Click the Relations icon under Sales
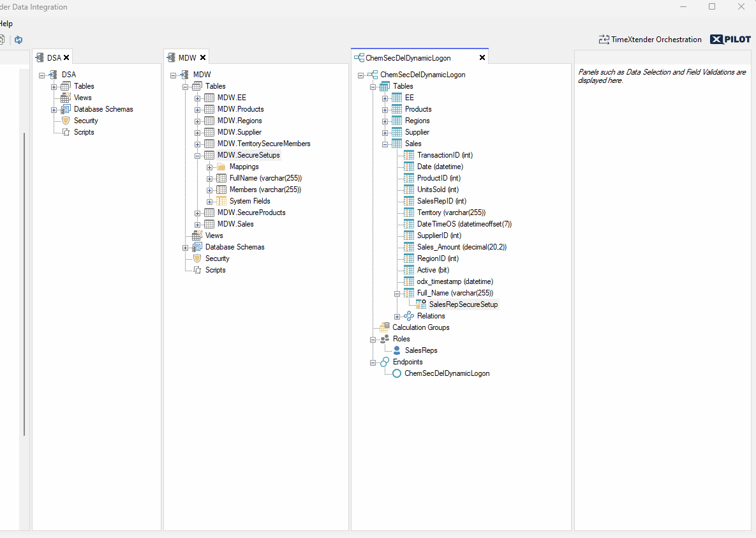756x538 pixels. click(x=409, y=316)
